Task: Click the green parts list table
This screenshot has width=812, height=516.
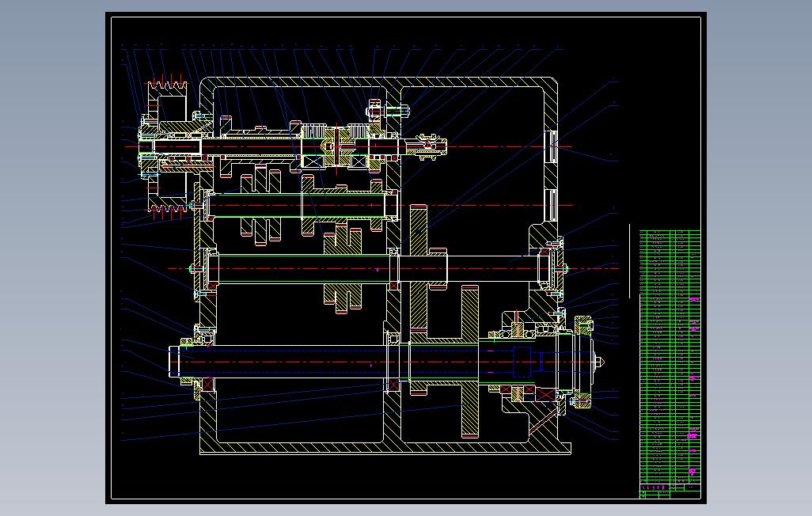Action: click(670, 356)
